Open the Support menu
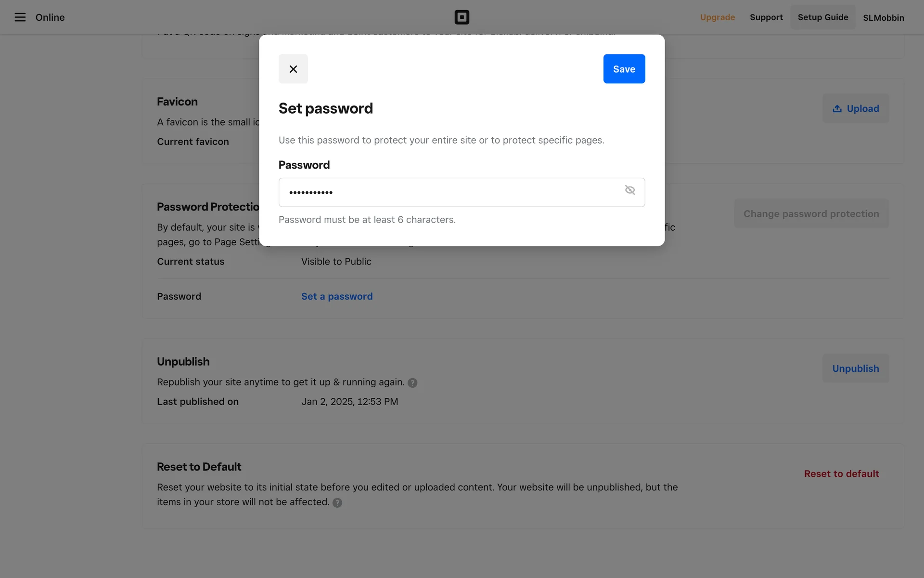Image resolution: width=924 pixels, height=578 pixels. coord(766,17)
